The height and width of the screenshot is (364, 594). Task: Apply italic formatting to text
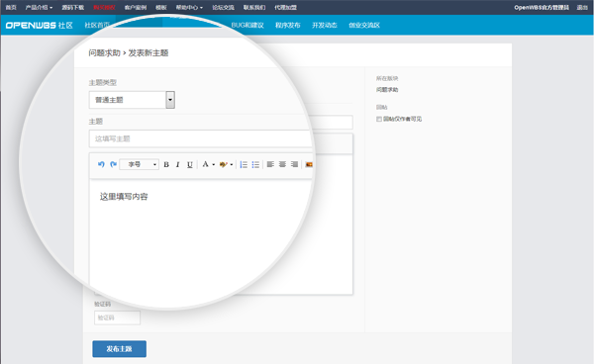[x=177, y=164]
